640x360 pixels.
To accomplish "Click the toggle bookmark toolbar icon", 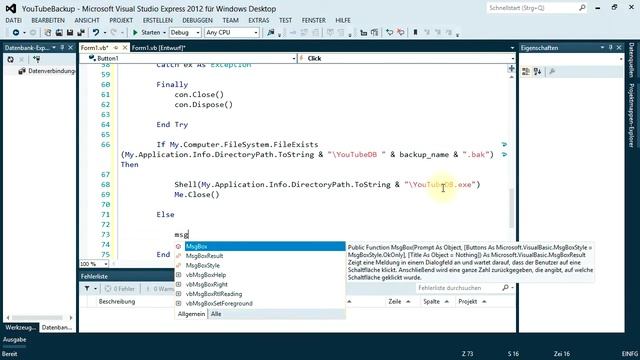I will coord(415,32).
